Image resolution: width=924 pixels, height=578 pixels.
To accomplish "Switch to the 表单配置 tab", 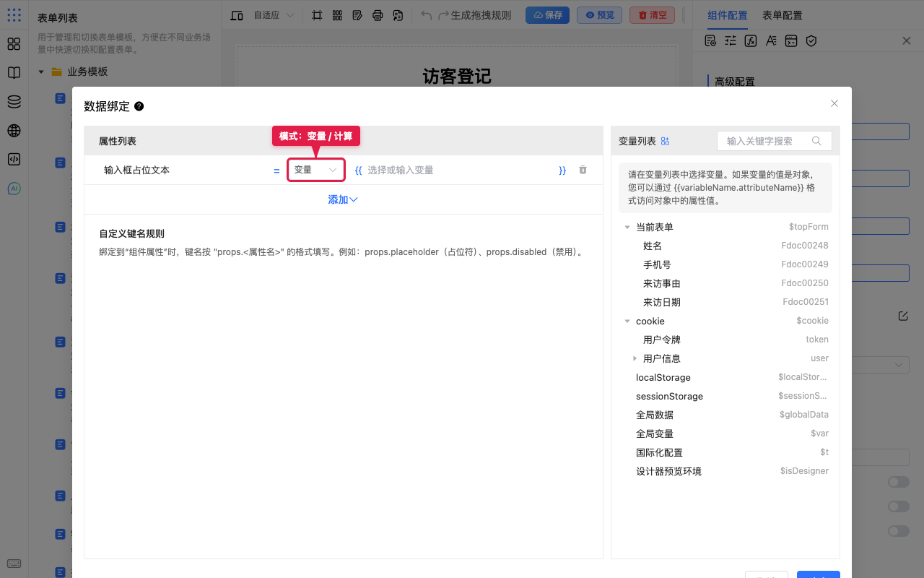I will tap(783, 15).
